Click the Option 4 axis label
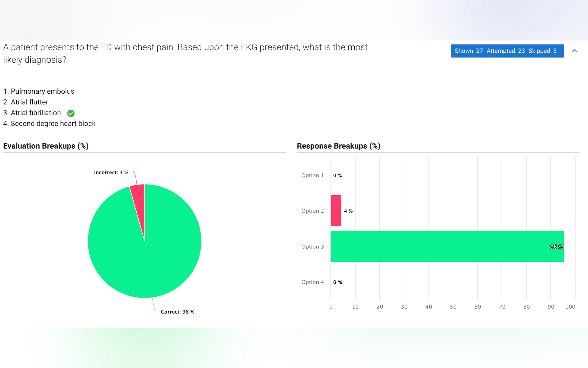Image resolution: width=588 pixels, height=368 pixels. 313,282
